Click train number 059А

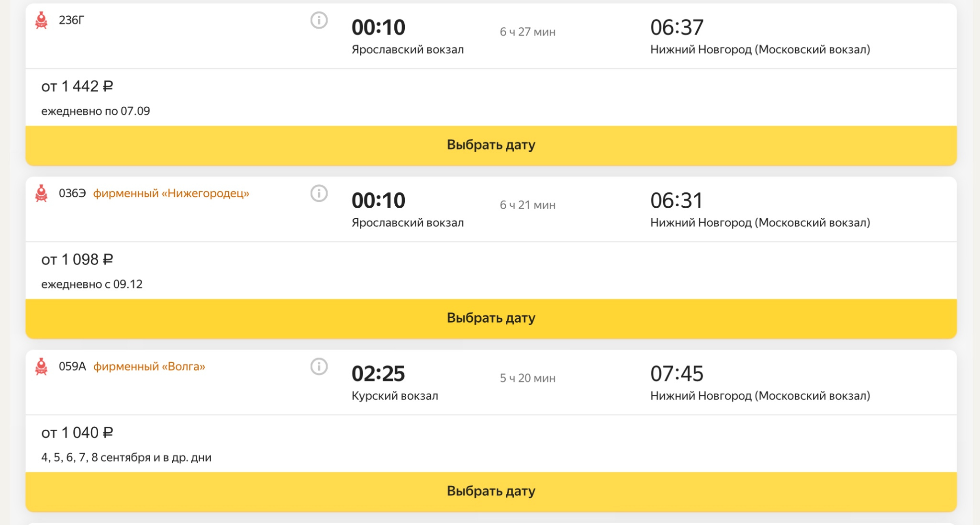point(72,367)
